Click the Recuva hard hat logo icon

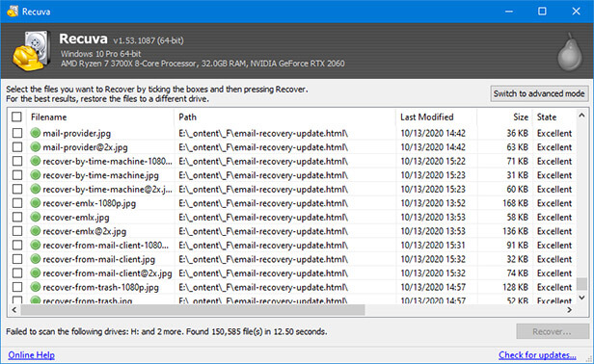[31, 51]
